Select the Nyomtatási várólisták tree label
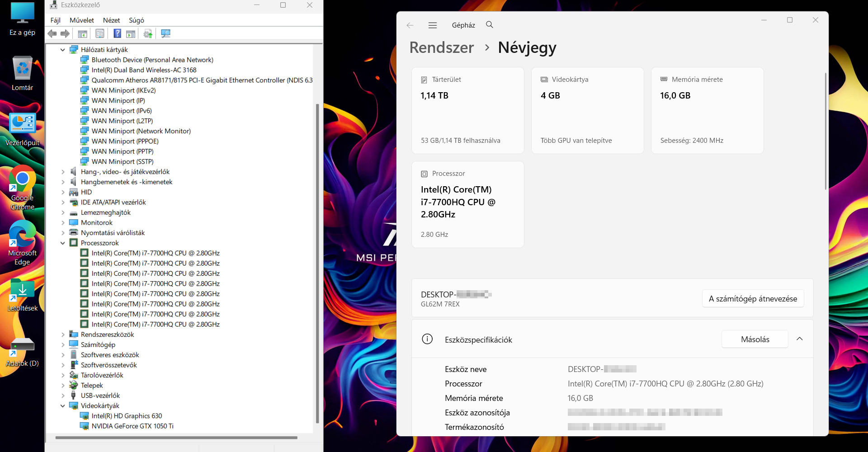This screenshot has width=868, height=452. click(x=113, y=233)
